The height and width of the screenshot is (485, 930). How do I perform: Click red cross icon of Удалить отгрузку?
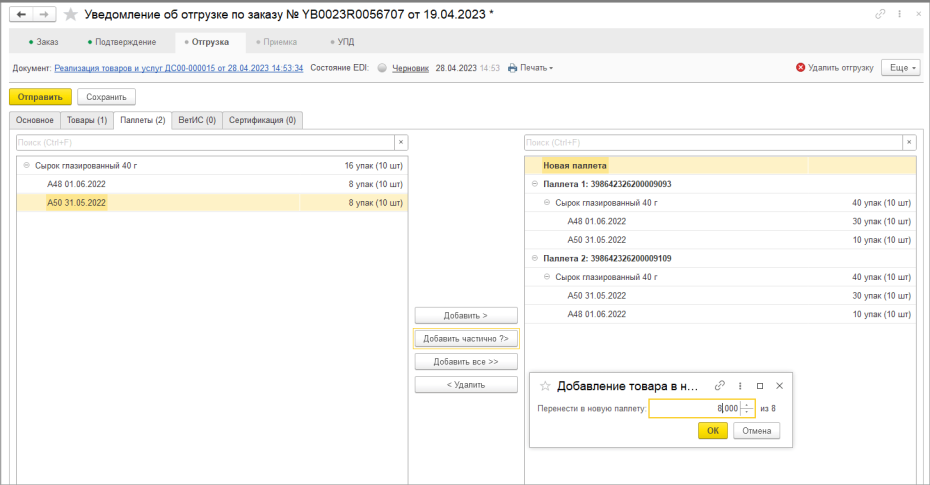pyautogui.click(x=800, y=68)
